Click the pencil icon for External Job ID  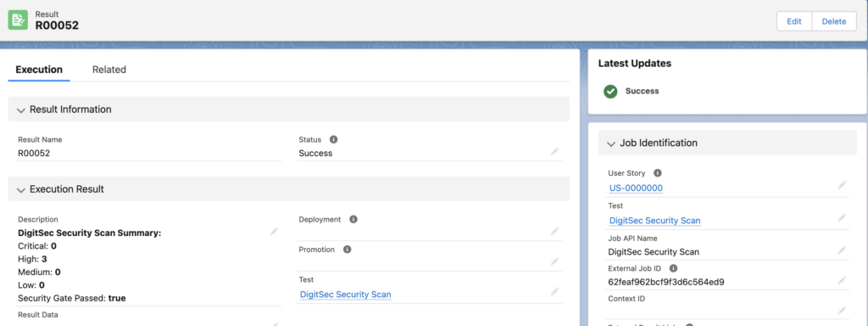coord(842,280)
